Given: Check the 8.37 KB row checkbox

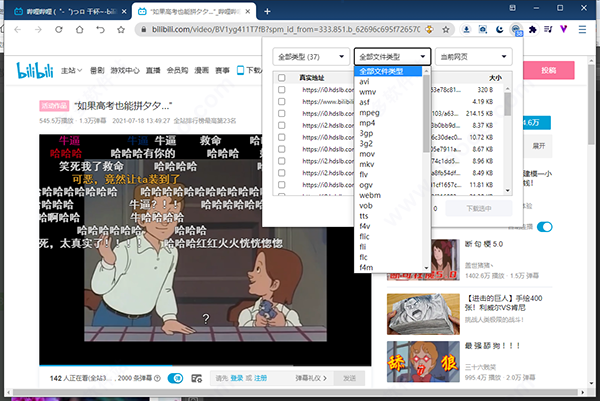Looking at the screenshot, I should pos(282,125).
